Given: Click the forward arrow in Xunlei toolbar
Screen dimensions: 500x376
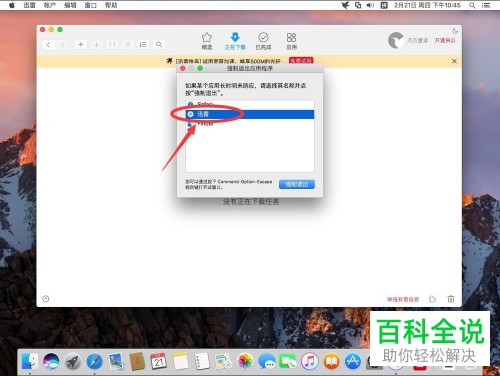Looking at the screenshot, I should (62, 45).
